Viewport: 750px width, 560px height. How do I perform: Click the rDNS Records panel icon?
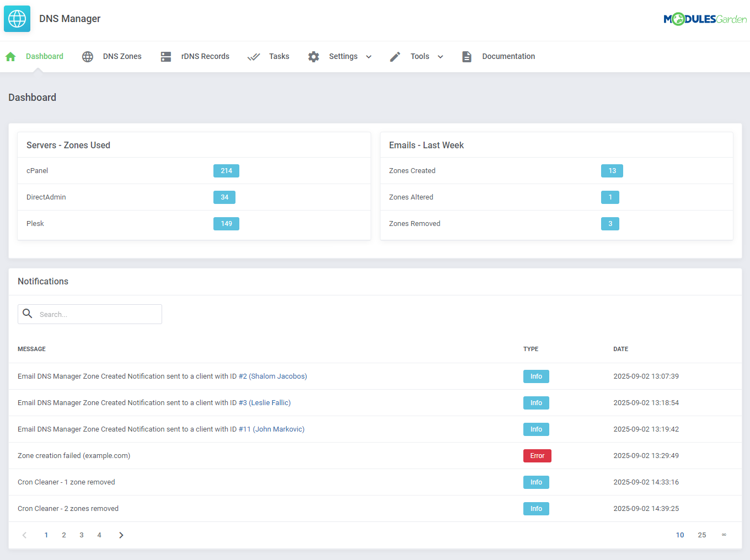coord(166,56)
